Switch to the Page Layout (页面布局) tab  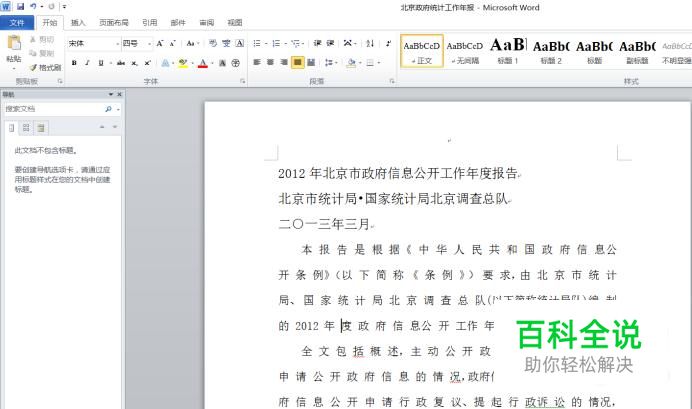[x=114, y=23]
